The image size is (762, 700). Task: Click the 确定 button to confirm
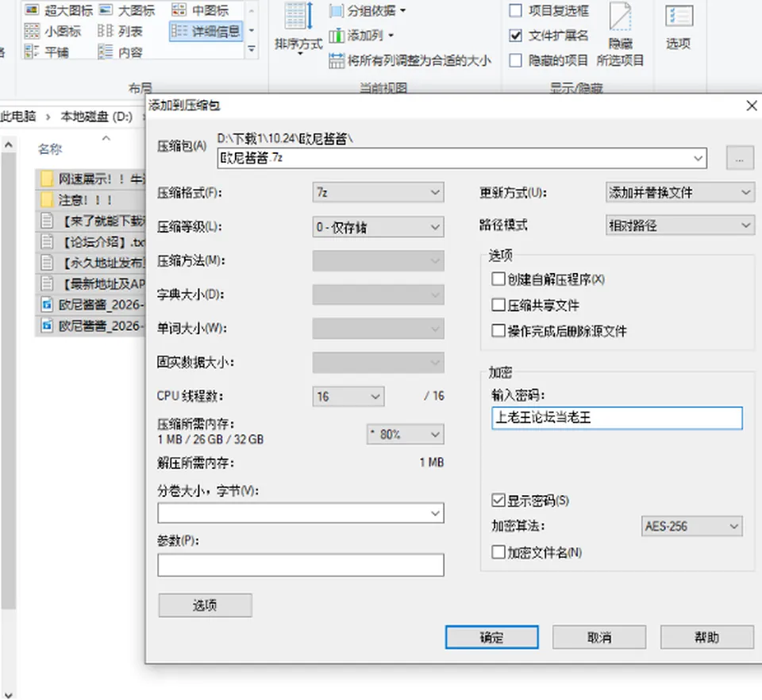[x=492, y=637]
